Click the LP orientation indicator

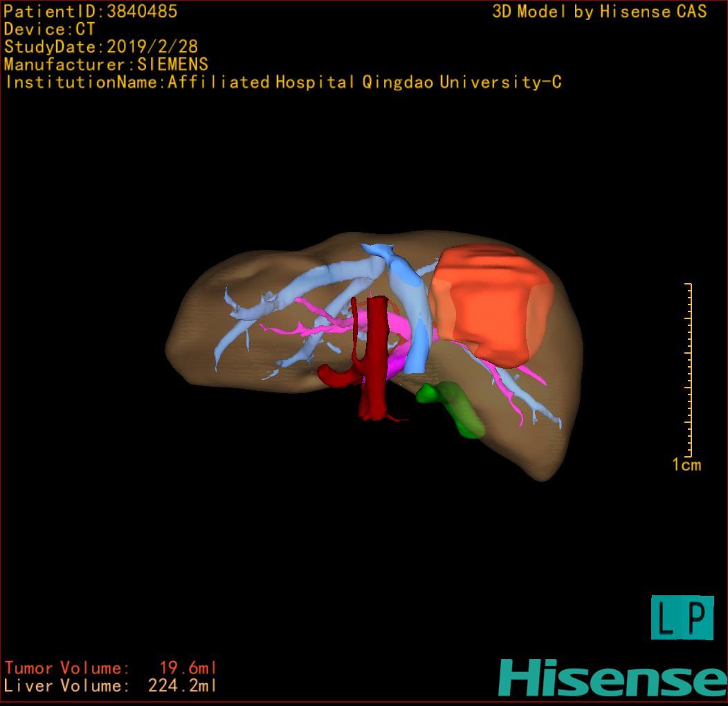(x=682, y=618)
